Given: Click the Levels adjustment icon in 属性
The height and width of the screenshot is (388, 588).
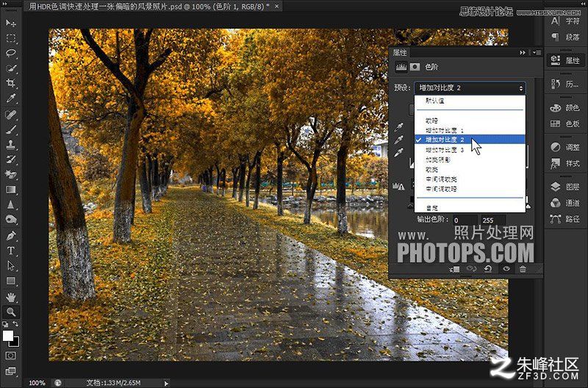Looking at the screenshot, I should pyautogui.click(x=401, y=67).
